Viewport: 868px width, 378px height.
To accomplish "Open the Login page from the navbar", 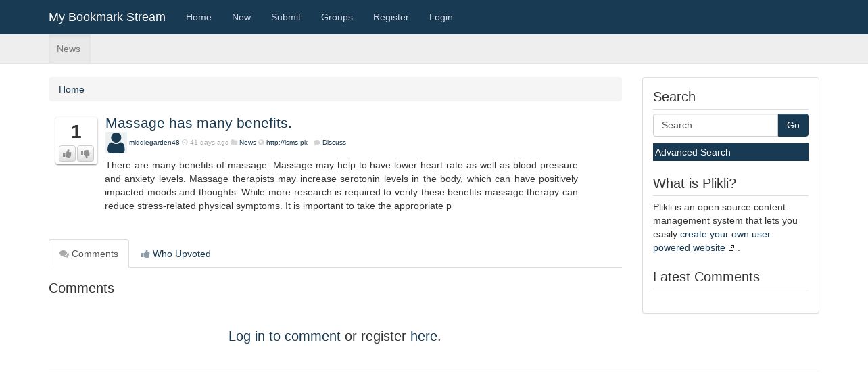I will pyautogui.click(x=441, y=17).
